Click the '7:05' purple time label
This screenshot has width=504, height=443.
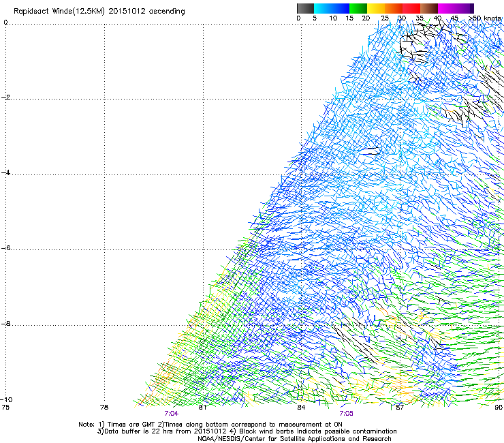(346, 414)
